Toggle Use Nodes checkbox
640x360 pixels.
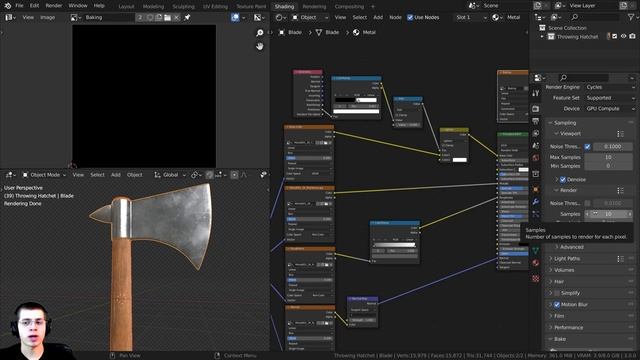click(410, 18)
